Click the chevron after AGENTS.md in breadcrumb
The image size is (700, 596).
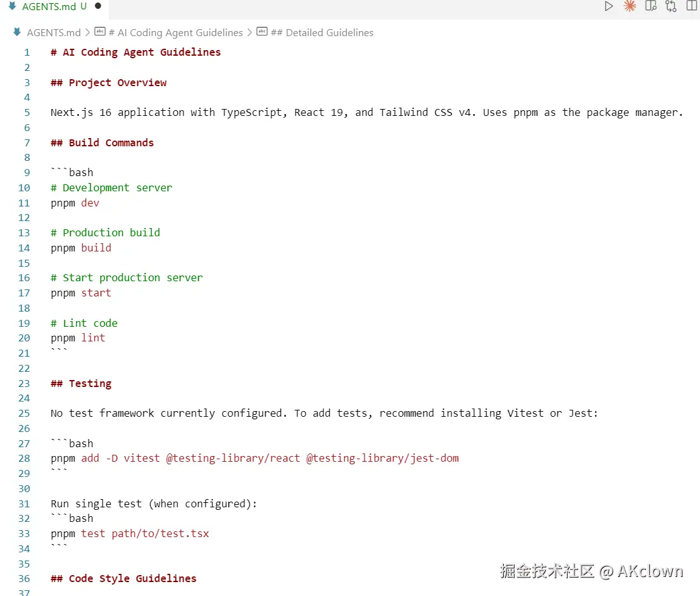tap(87, 32)
